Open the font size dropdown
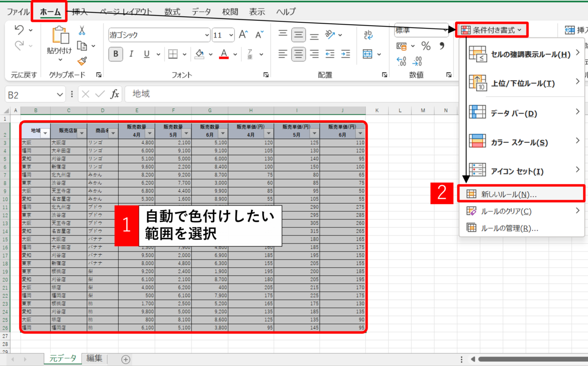The height and width of the screenshot is (366, 588). [x=223, y=35]
